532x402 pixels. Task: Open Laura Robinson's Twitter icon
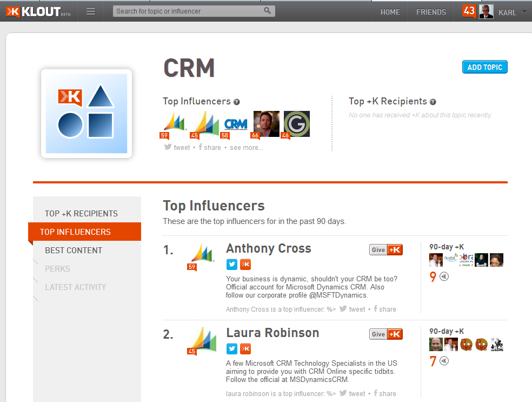pyautogui.click(x=232, y=348)
